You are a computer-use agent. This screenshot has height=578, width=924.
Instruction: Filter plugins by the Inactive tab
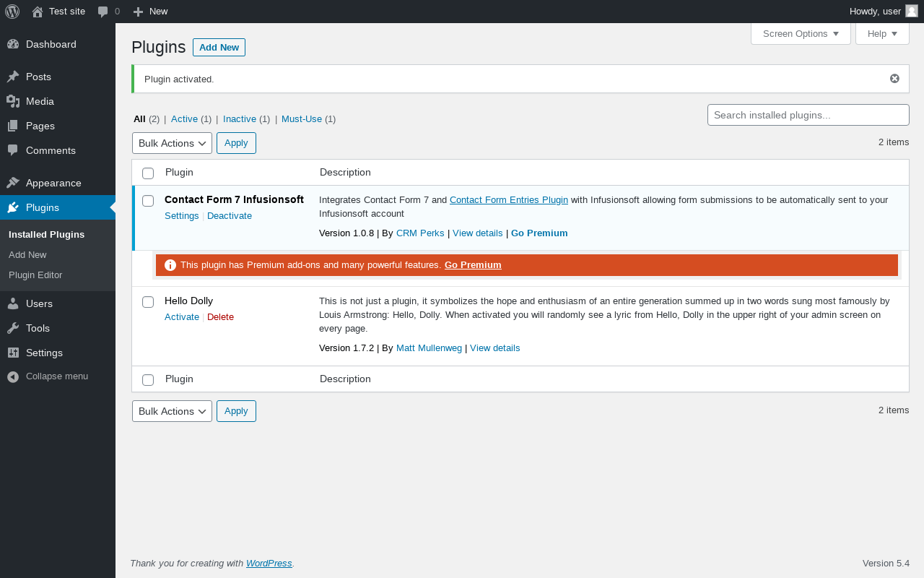239,119
